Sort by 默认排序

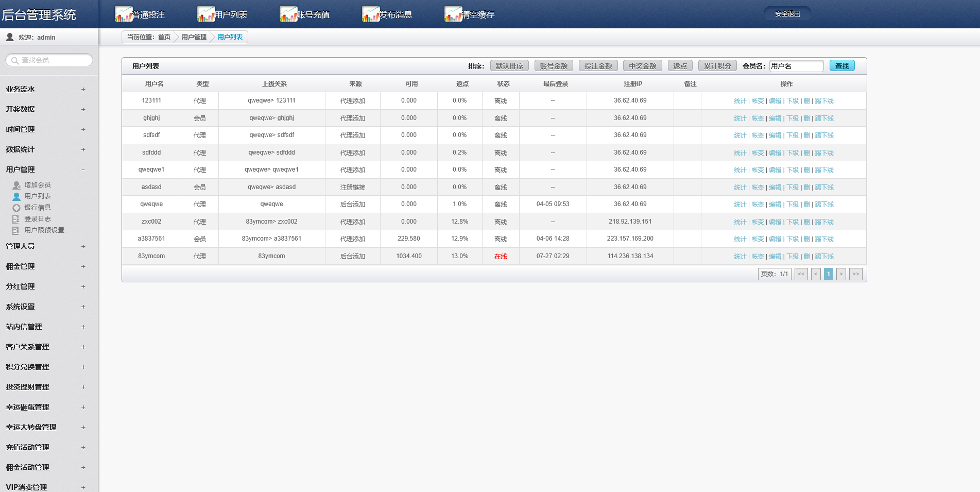coord(509,66)
